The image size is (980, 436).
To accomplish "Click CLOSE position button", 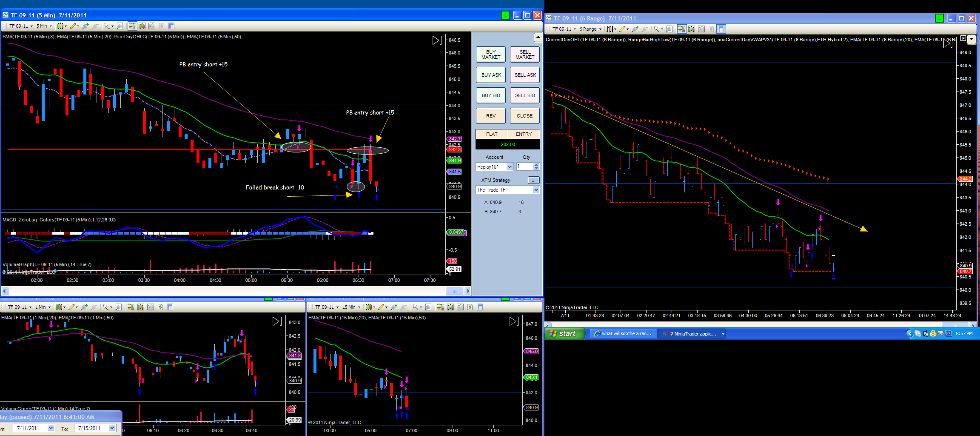I will 525,116.
